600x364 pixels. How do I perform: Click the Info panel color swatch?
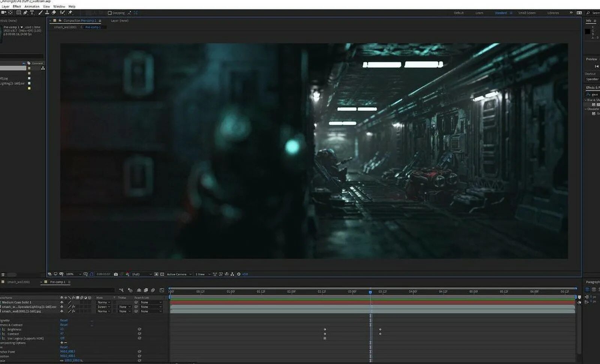(x=587, y=31)
